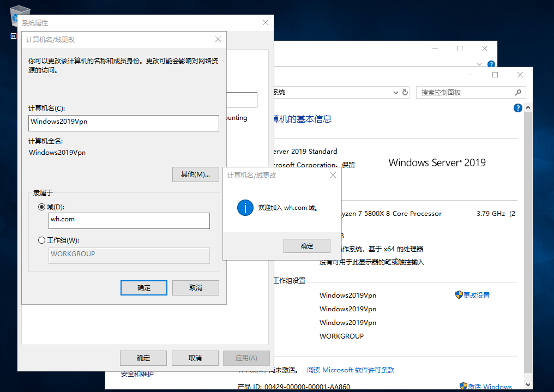Viewport: 554px width, 392px height.
Task: Open help via the blue question mark above scrollbar
Action: click(518, 108)
